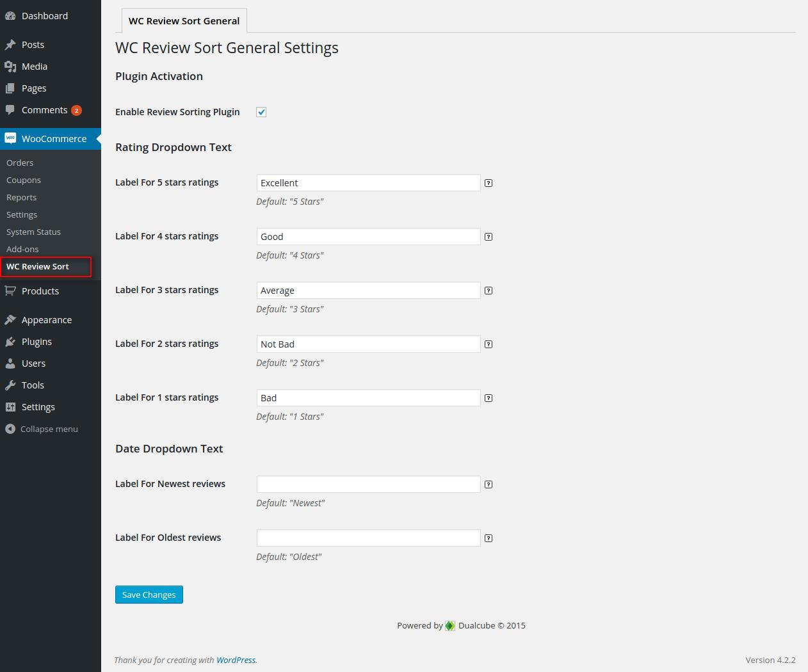Click the empty Oldest reviews label field
The width and height of the screenshot is (808, 672).
point(368,538)
